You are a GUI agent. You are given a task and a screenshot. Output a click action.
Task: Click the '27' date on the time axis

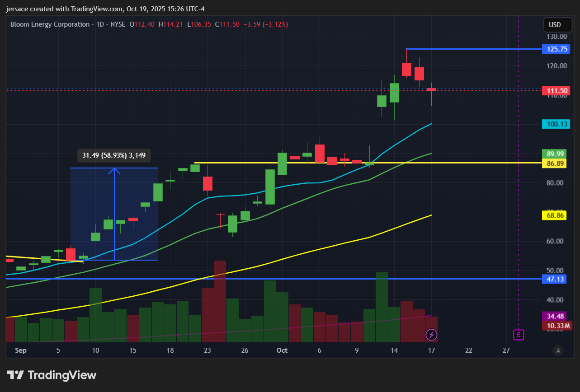[x=506, y=350]
